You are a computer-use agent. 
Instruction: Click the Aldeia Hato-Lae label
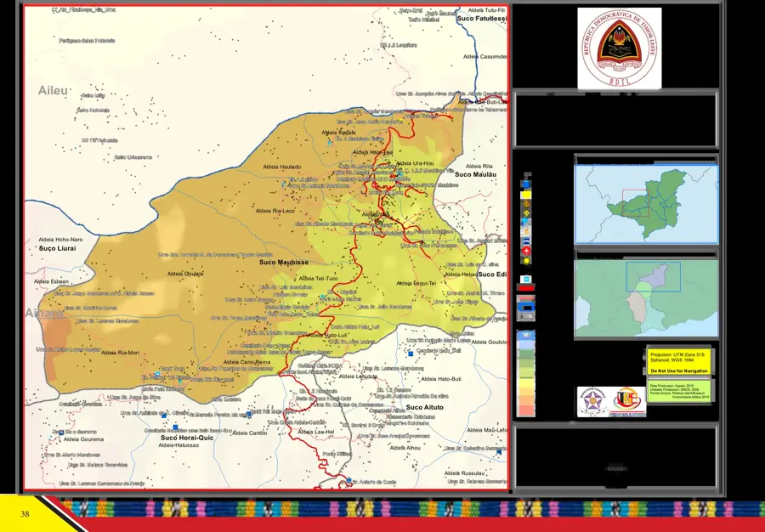[373, 153]
